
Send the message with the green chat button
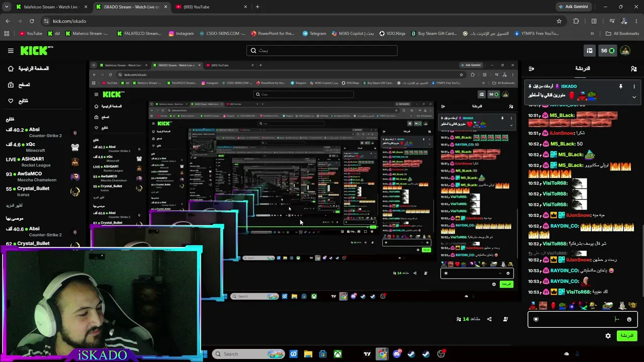[x=626, y=336]
